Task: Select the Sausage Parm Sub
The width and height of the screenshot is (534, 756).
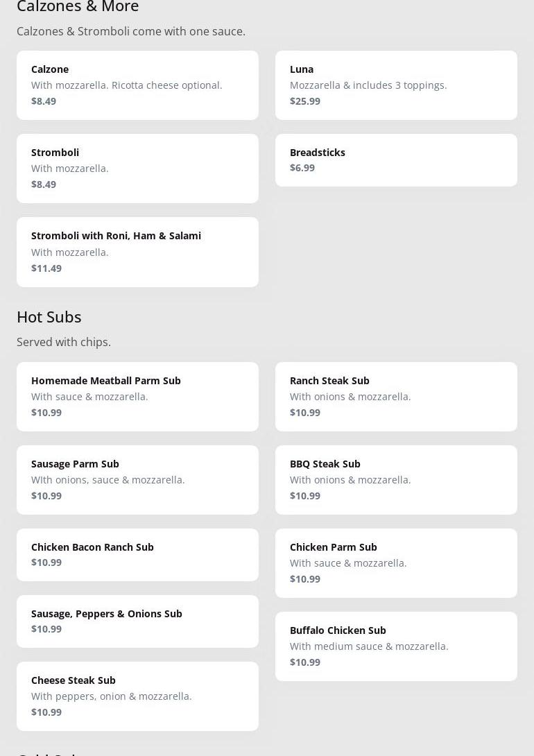Action: pyautogui.click(x=137, y=480)
